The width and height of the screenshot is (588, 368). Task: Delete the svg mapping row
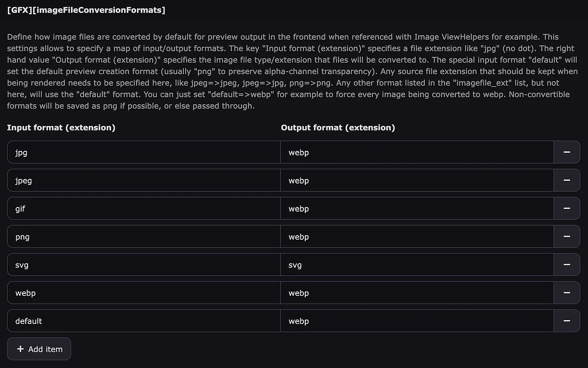click(566, 264)
